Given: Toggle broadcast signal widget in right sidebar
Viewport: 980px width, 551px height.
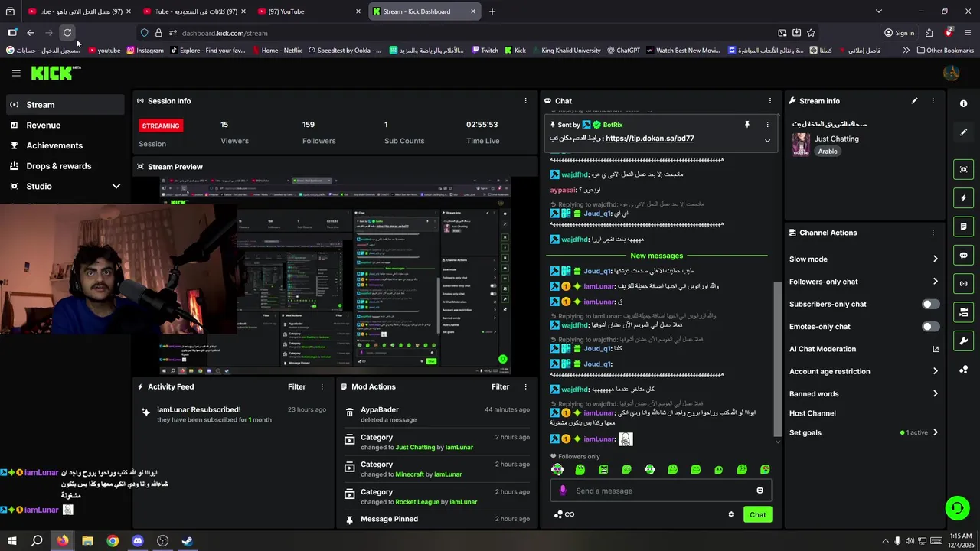Looking at the screenshot, I should (963, 284).
